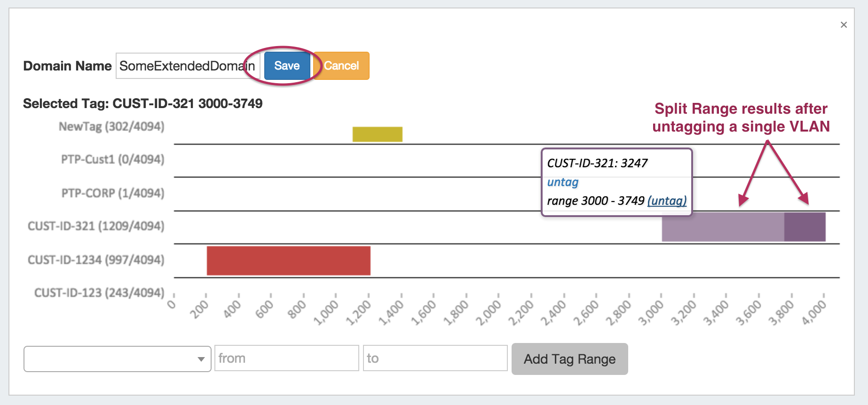Click the untag link for range 3000-3749
This screenshot has width=868, height=405.
(x=667, y=201)
